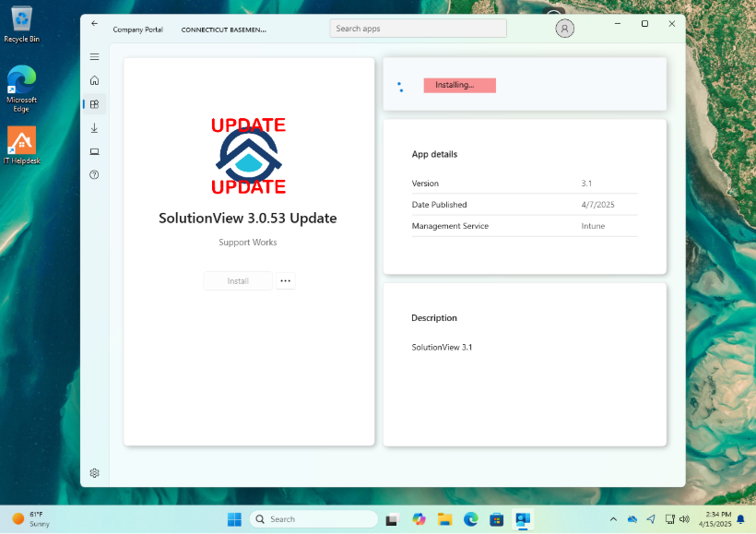Select the Apps sidebar icon
The width and height of the screenshot is (756, 534).
point(94,104)
